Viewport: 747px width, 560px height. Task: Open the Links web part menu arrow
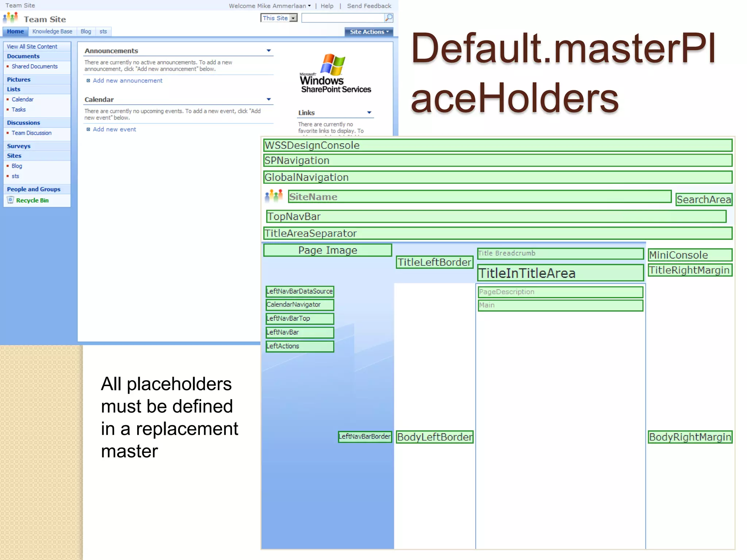(369, 113)
